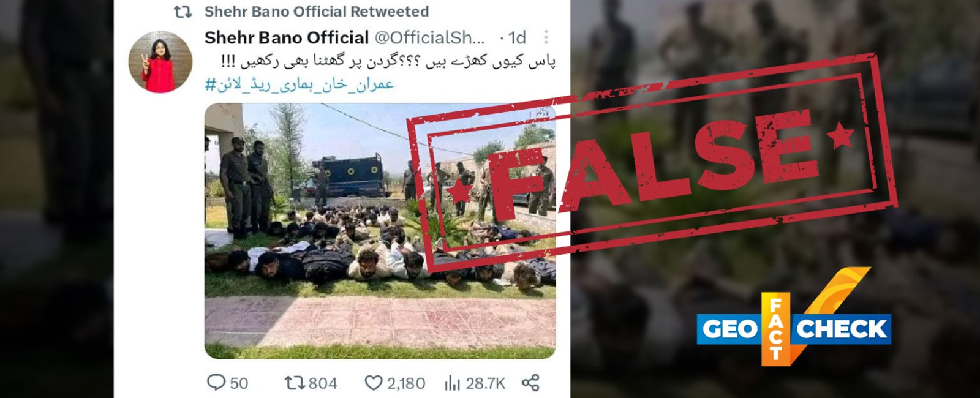Click the share icon on the tweet
Viewport: 980px width, 398px height.
[x=530, y=383]
